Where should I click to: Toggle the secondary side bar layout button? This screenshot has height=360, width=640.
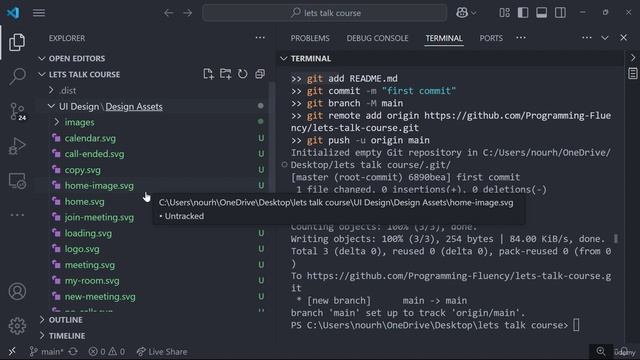[x=560, y=13]
